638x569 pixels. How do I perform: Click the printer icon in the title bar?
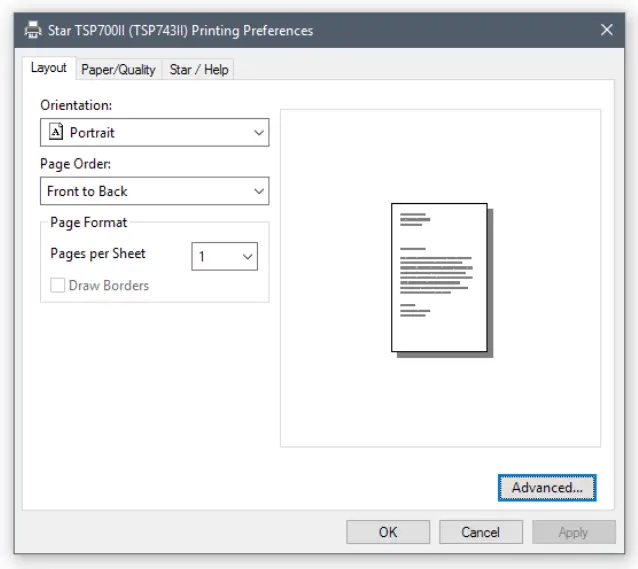pyautogui.click(x=33, y=30)
